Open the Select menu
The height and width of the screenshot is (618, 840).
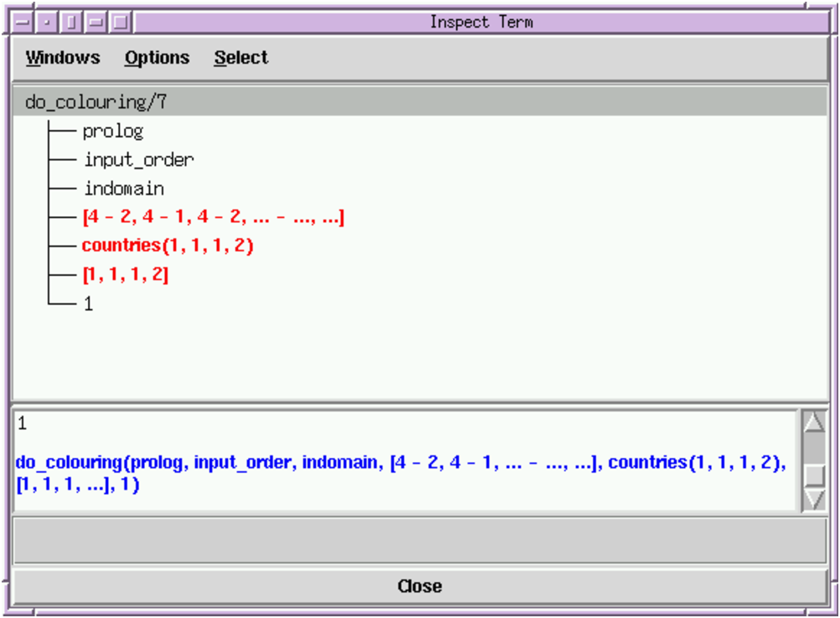(x=241, y=58)
